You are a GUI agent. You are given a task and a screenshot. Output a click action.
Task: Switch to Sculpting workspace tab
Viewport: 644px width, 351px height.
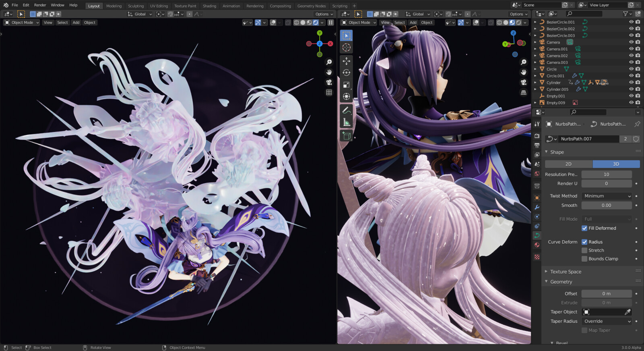pyautogui.click(x=136, y=6)
